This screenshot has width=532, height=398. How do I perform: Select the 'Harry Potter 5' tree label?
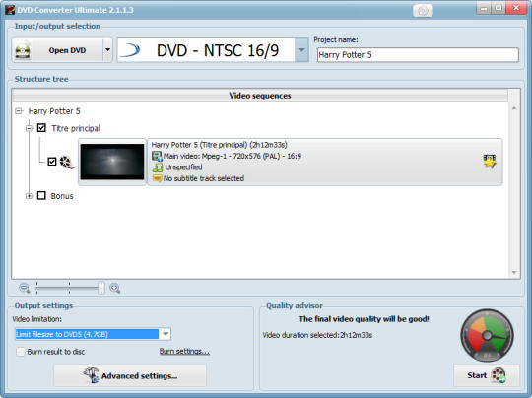(x=54, y=111)
